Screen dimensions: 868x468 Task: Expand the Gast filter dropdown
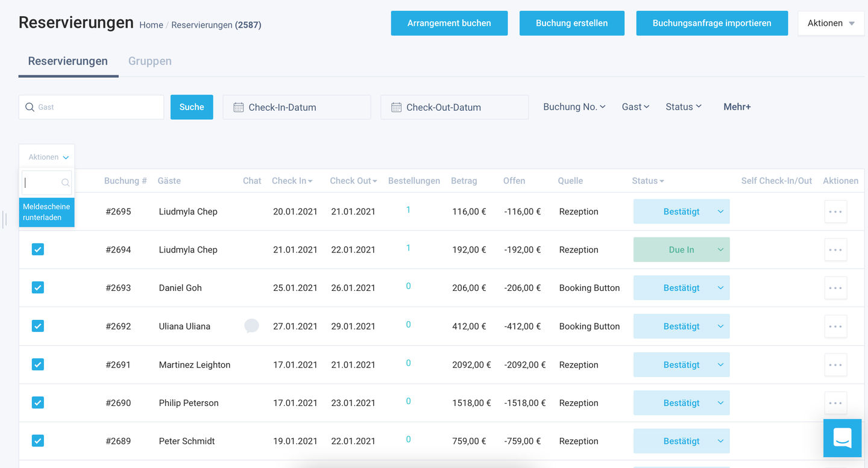click(635, 107)
